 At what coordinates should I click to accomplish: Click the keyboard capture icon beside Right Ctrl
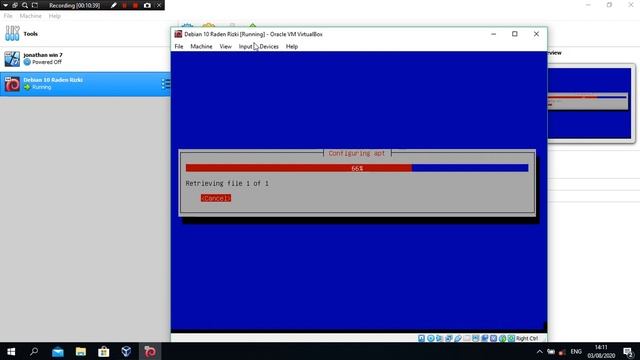pyautogui.click(x=511, y=338)
